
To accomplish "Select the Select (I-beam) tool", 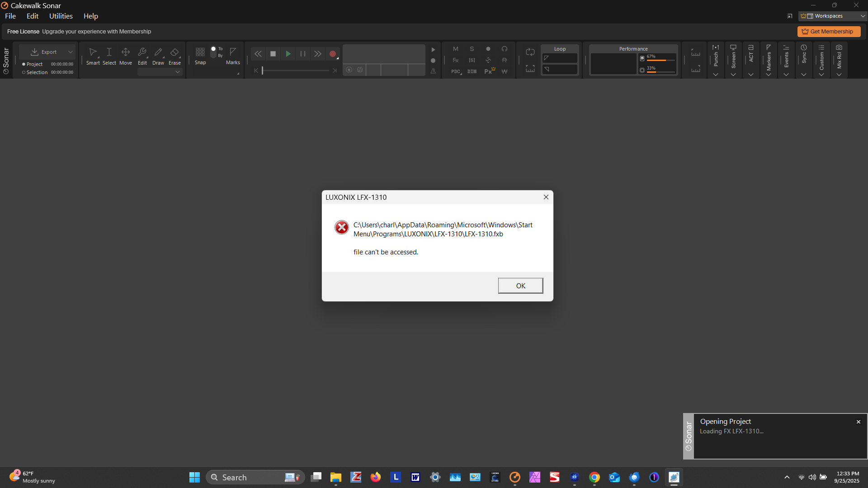I will pos(109,56).
